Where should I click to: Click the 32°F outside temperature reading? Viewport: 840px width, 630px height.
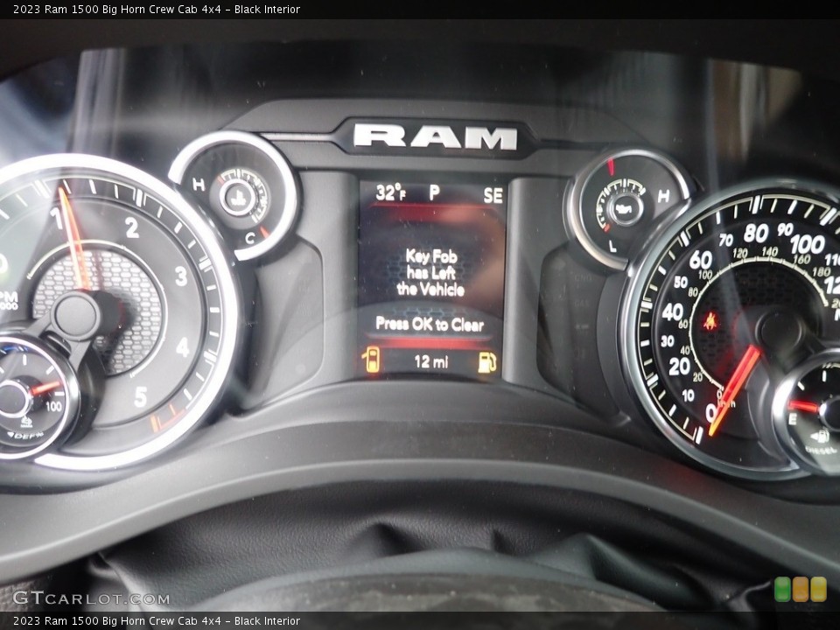coord(390,192)
